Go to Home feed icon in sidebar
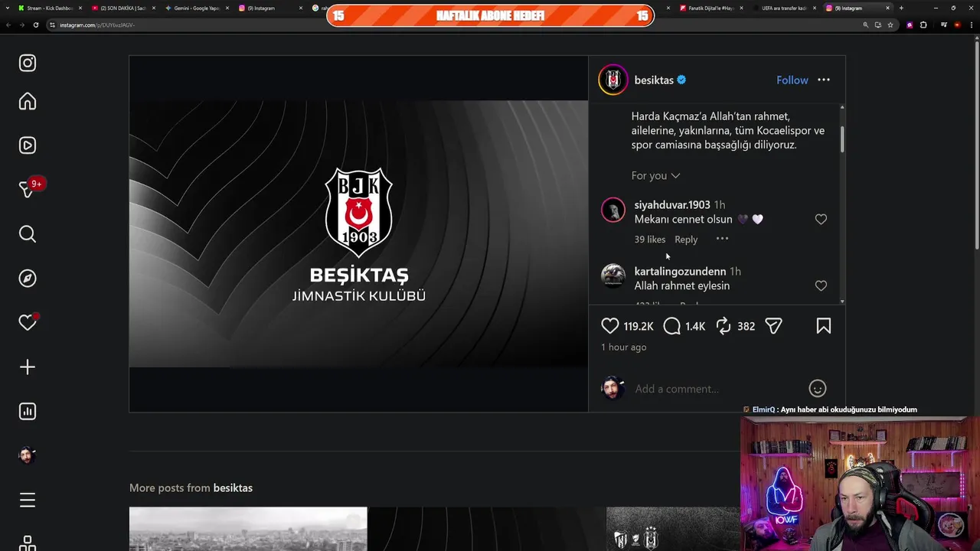This screenshot has height=551, width=980. pyautogui.click(x=28, y=101)
